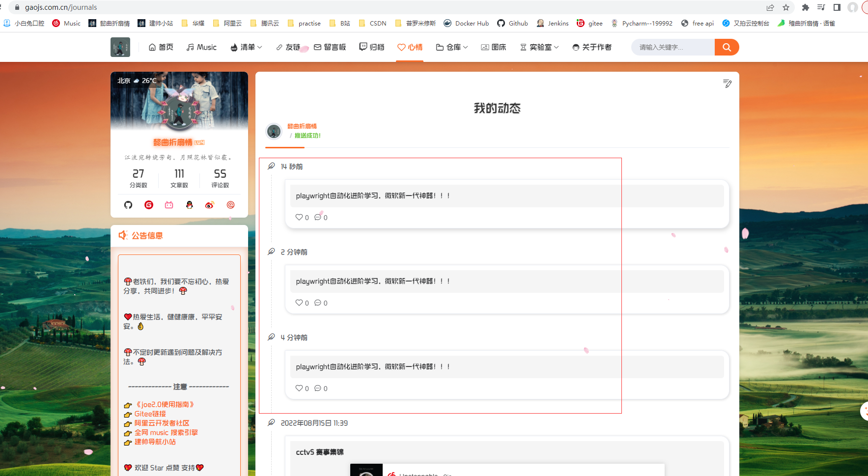
Task: Click the email @ icon in profile card
Action: (230, 205)
